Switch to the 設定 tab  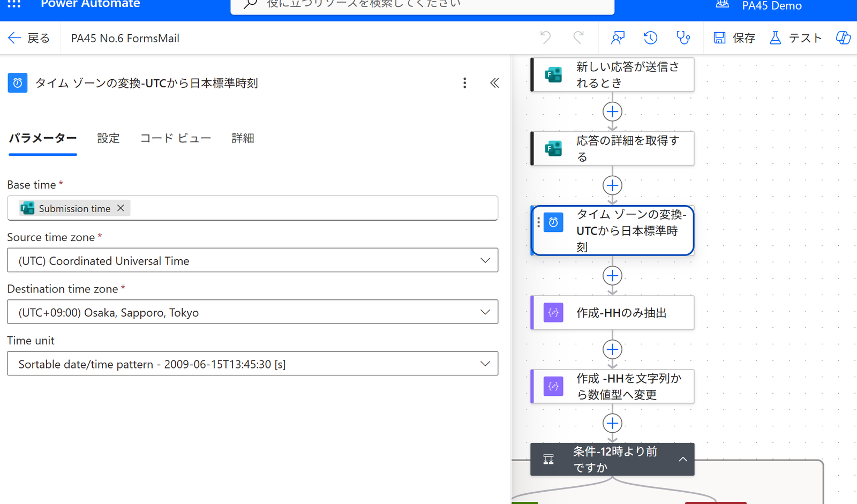pyautogui.click(x=108, y=138)
